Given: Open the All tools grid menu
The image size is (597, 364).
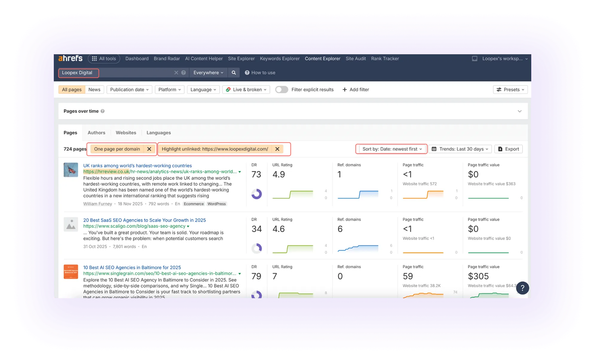Looking at the screenshot, I should tap(104, 58).
